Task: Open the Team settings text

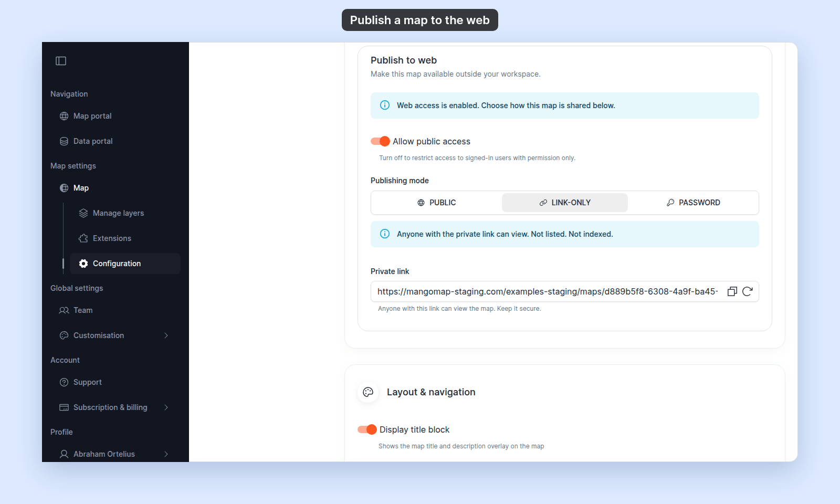Action: click(x=83, y=310)
